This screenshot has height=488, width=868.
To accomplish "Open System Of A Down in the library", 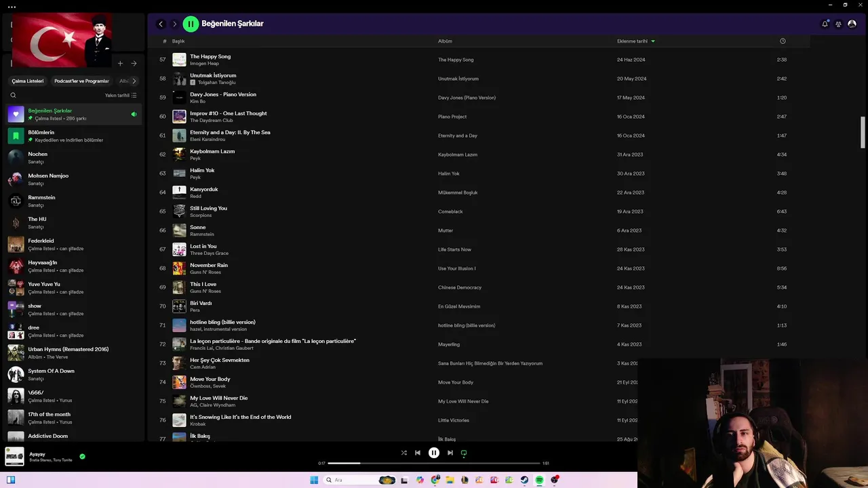I will [73, 375].
